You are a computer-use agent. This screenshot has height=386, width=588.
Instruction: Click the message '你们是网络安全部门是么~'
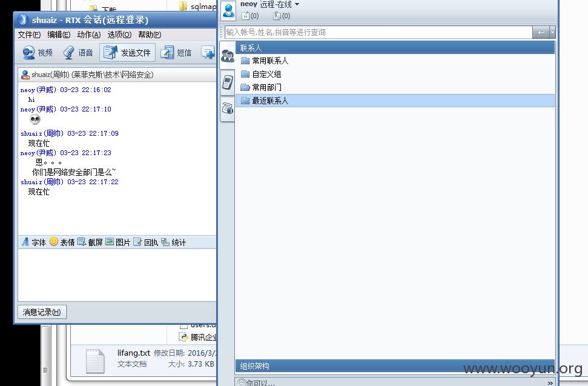[x=74, y=172]
